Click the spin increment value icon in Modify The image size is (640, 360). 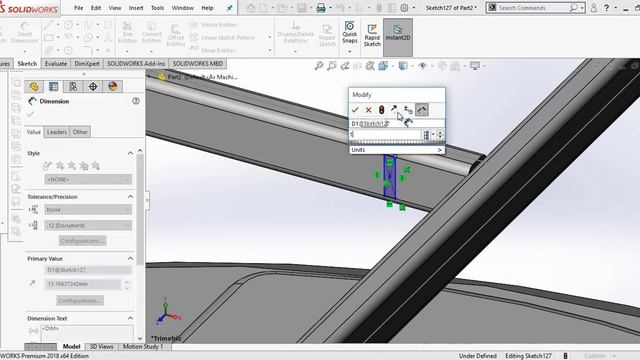click(408, 110)
